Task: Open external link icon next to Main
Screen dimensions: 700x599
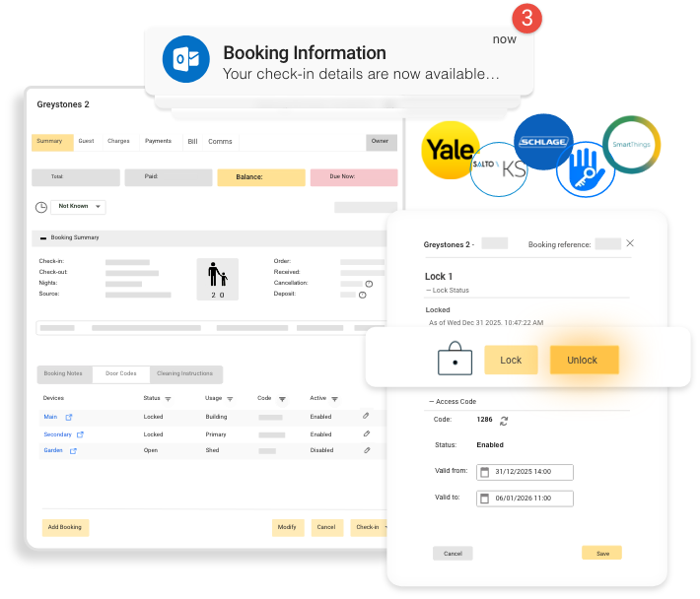Action: (x=69, y=417)
